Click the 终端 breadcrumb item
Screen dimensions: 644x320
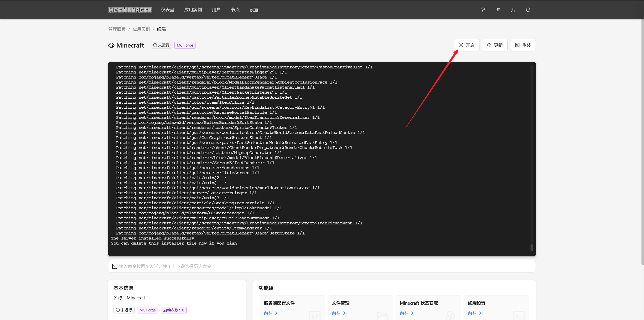tap(161, 29)
